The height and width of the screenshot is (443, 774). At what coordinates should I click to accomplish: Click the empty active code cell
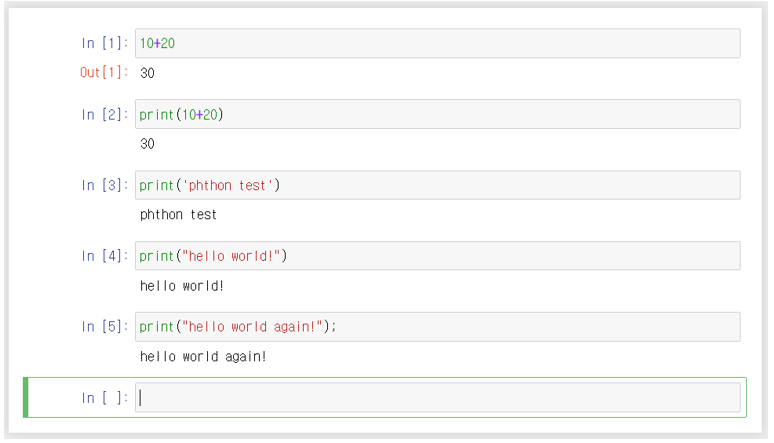[437, 398]
